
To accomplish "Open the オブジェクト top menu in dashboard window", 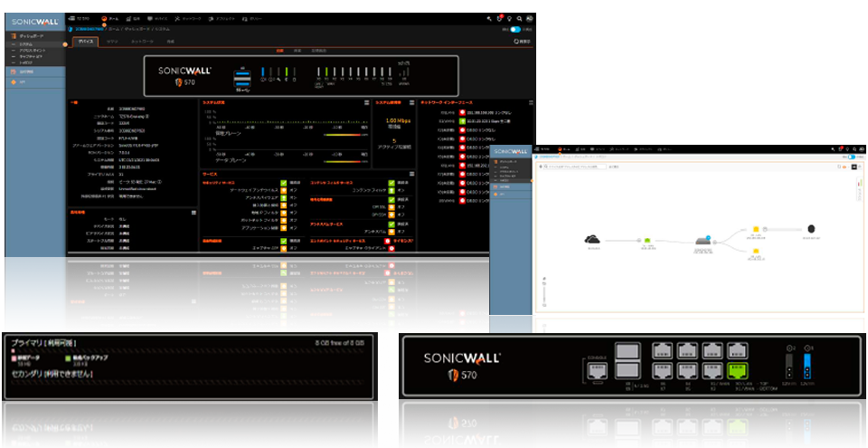I will [222, 18].
